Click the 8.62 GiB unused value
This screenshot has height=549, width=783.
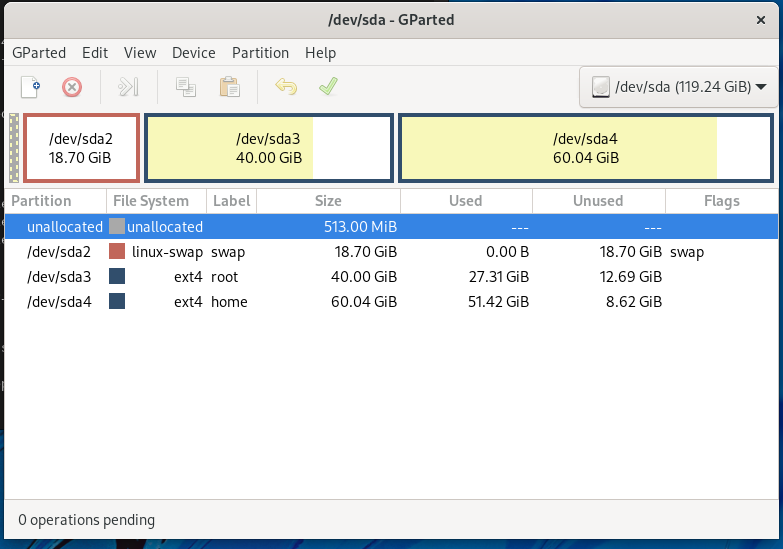[x=634, y=302]
